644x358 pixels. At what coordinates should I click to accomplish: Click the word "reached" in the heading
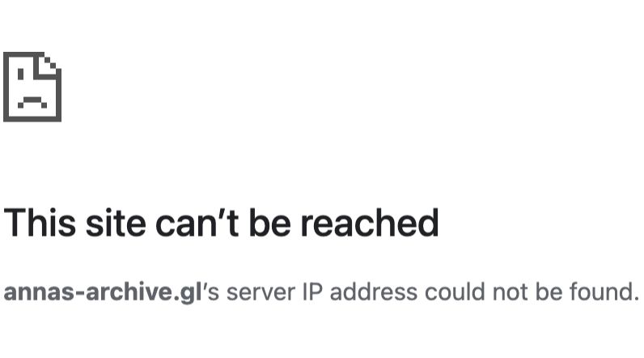tap(370, 223)
